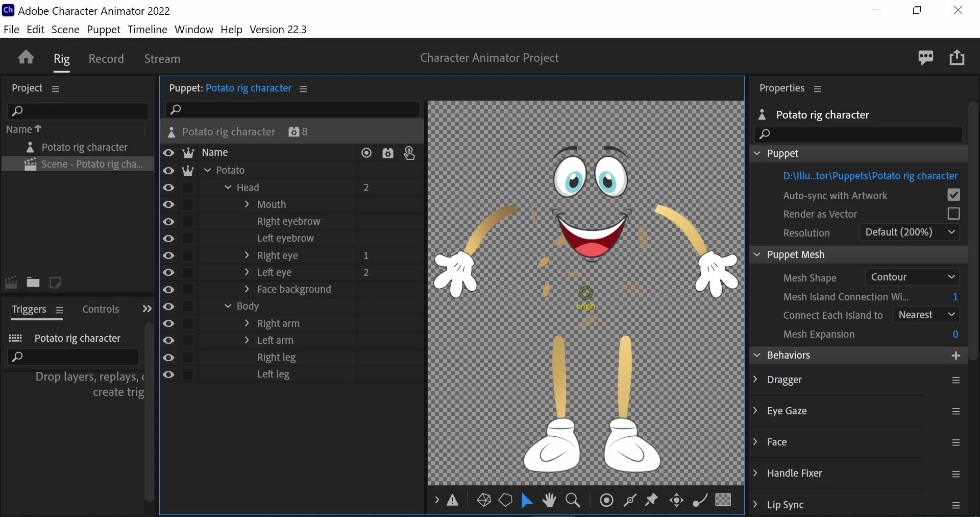Screen dimensions: 980x517
Task: Open the chat feedback icon in the header
Action: (x=926, y=58)
